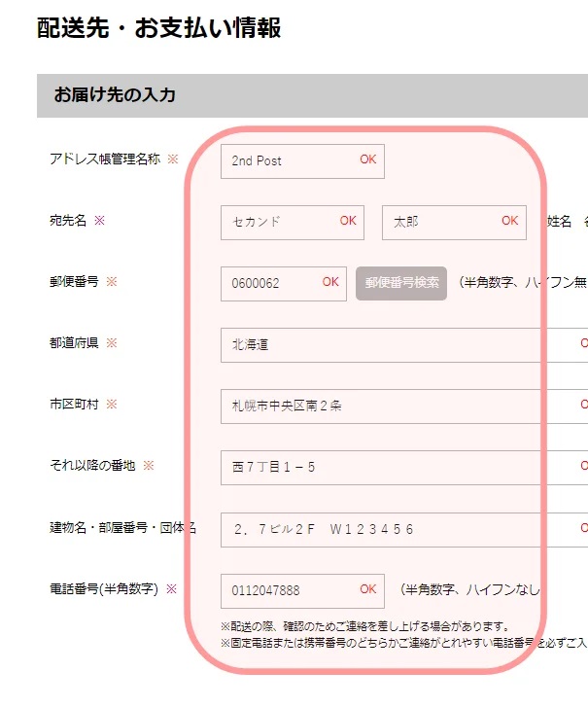Click the postal code field 0600062

click(284, 284)
